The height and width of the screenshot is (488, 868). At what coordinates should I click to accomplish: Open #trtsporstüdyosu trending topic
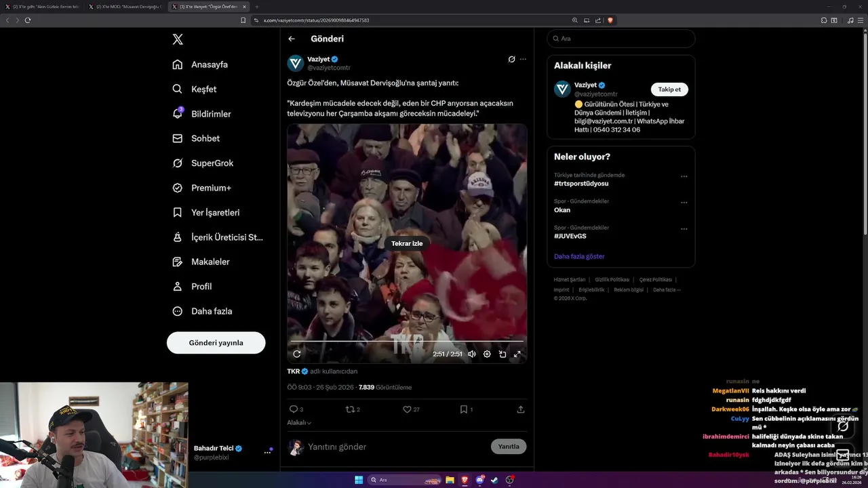[x=581, y=184]
